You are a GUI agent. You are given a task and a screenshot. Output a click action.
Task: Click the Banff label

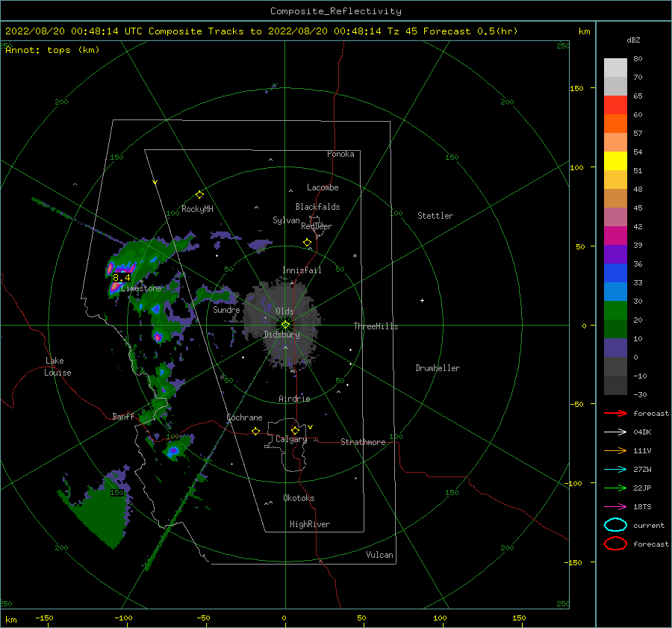tap(123, 417)
